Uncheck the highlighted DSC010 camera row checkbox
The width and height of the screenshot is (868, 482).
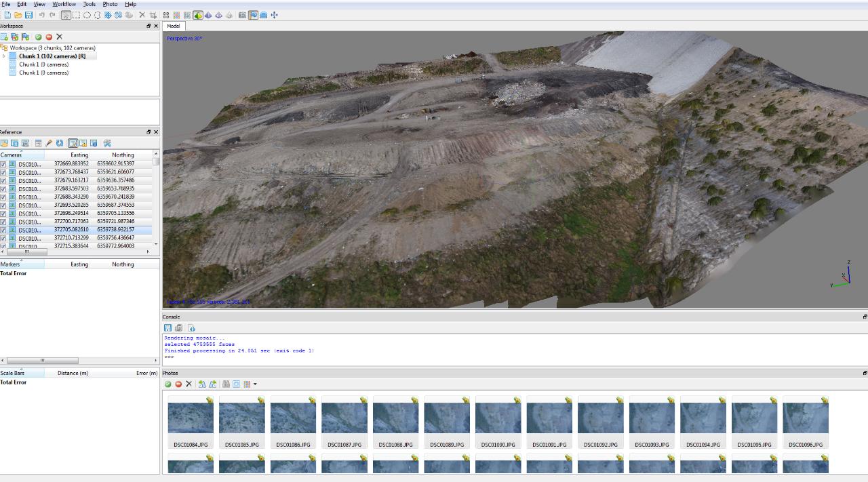4,230
